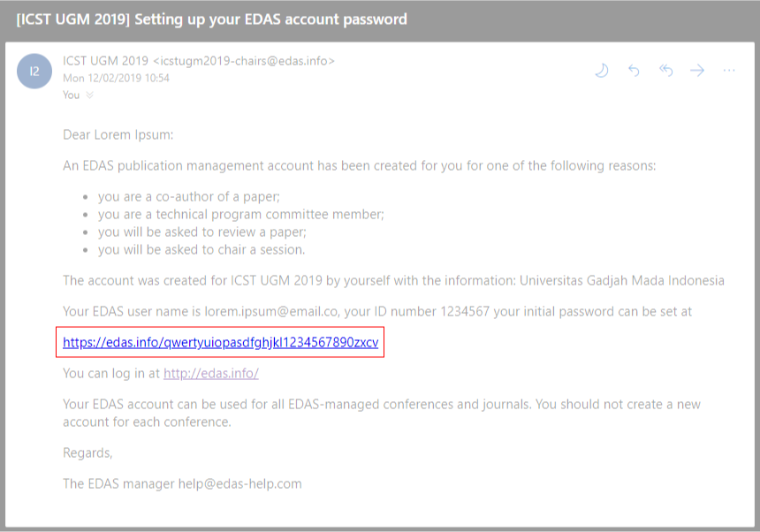The width and height of the screenshot is (760, 532).
Task: Click the moon icon in message header
Action: click(x=602, y=71)
